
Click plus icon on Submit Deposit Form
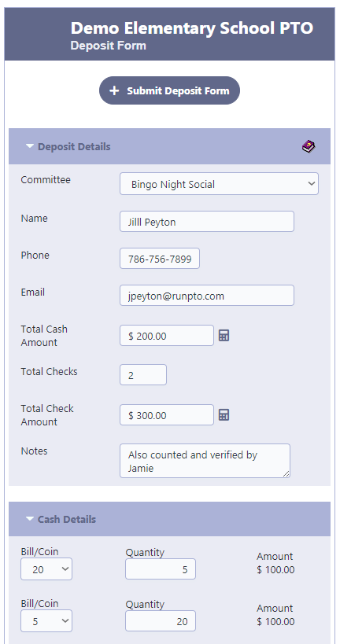[114, 90]
